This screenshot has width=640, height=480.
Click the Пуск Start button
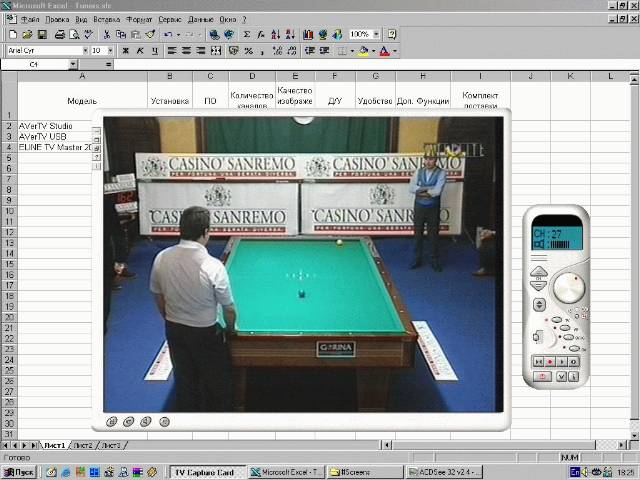19,472
